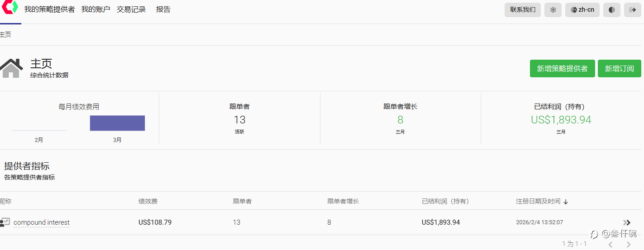The image size is (644, 250).
Task: Click the 联系我们 button
Action: pos(523,10)
